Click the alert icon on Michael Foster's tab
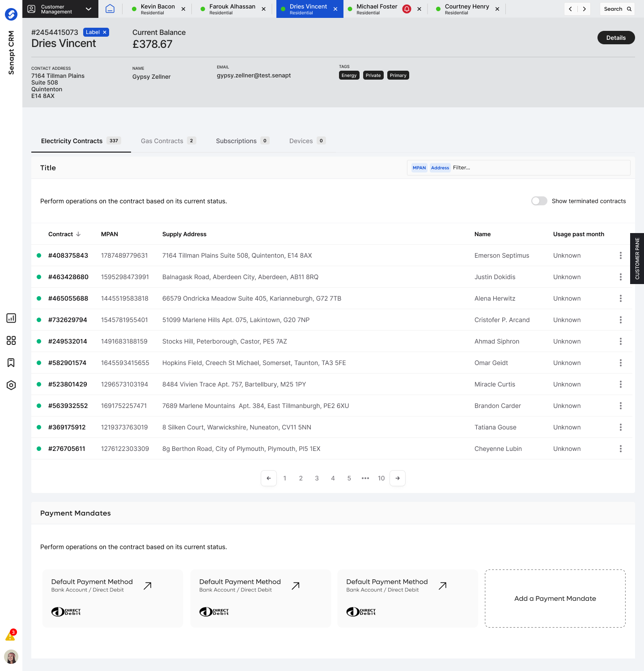 point(407,8)
